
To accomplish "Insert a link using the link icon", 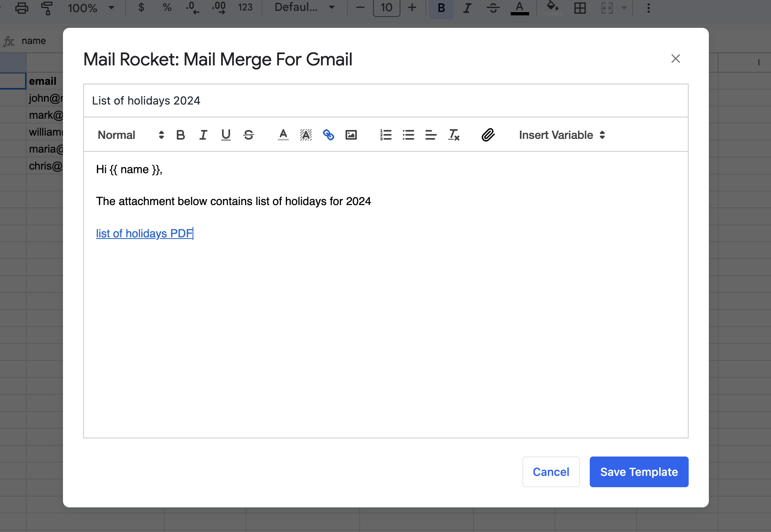I will [329, 135].
